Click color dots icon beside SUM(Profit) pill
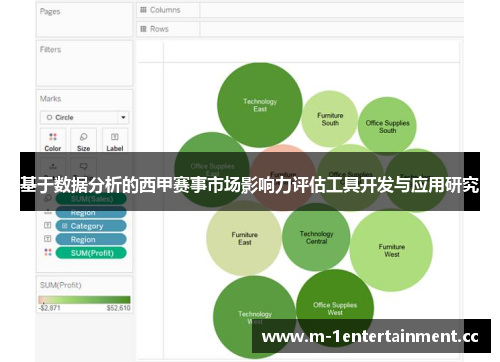The height and width of the screenshot is (362, 500). 48,252
